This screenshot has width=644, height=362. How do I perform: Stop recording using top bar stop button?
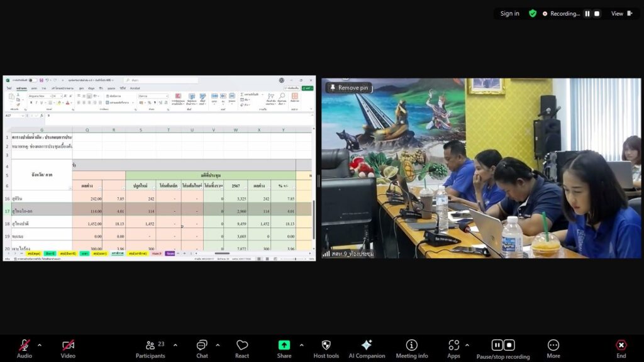tap(597, 13)
